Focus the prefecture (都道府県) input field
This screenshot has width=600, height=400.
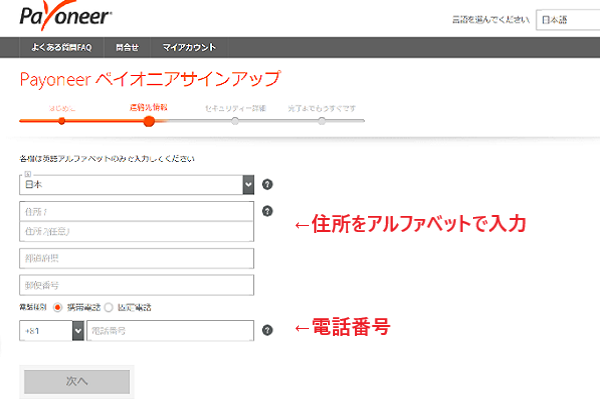(x=137, y=258)
